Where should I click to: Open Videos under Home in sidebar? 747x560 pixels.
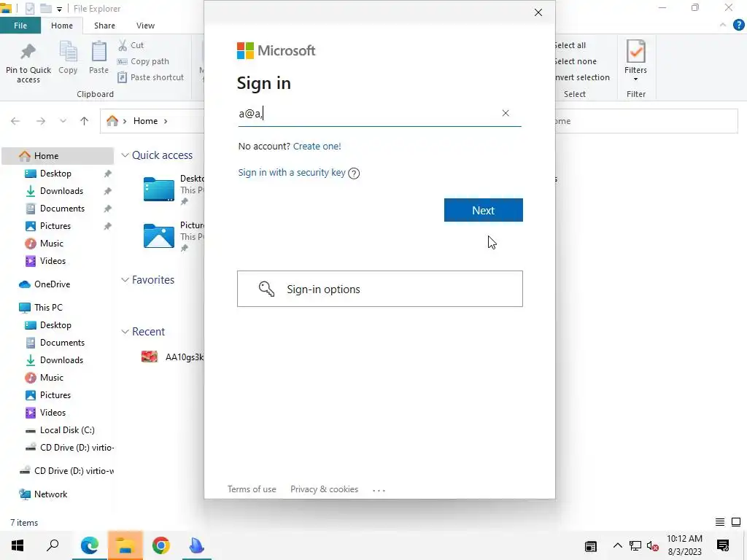click(53, 261)
